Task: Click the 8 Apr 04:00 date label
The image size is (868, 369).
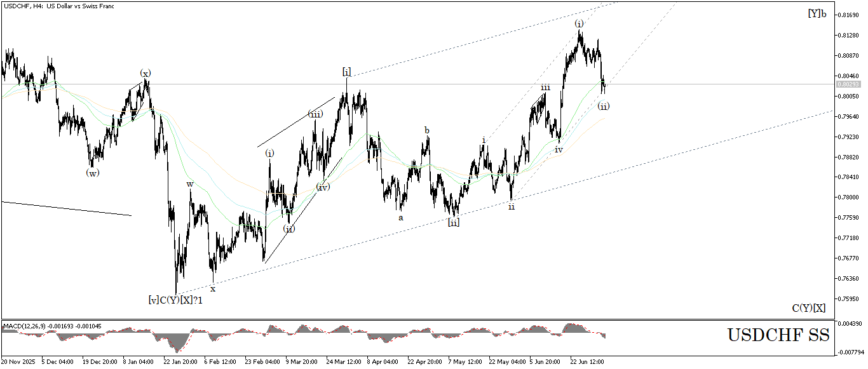Action: [383, 361]
